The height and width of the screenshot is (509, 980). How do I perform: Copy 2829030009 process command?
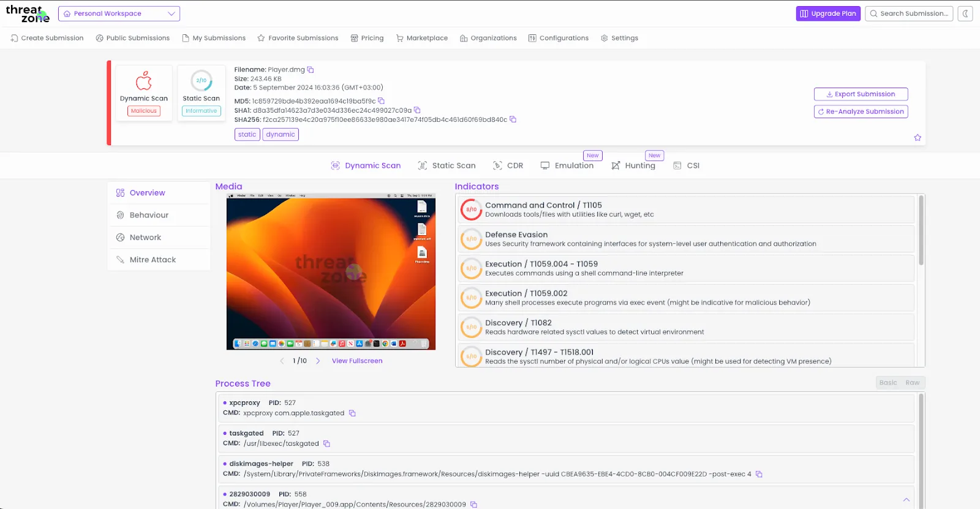tap(473, 505)
